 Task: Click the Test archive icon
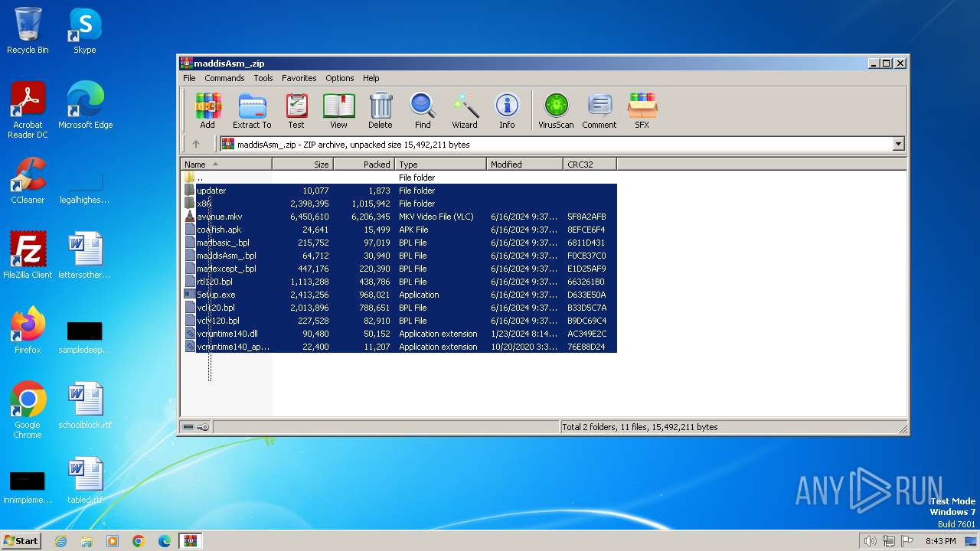point(296,111)
